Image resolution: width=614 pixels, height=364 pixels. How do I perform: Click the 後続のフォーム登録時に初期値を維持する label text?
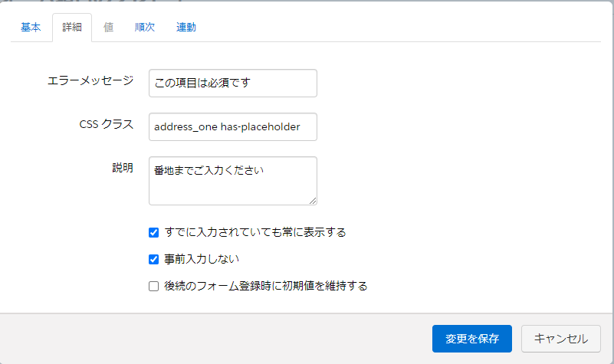tap(266, 287)
